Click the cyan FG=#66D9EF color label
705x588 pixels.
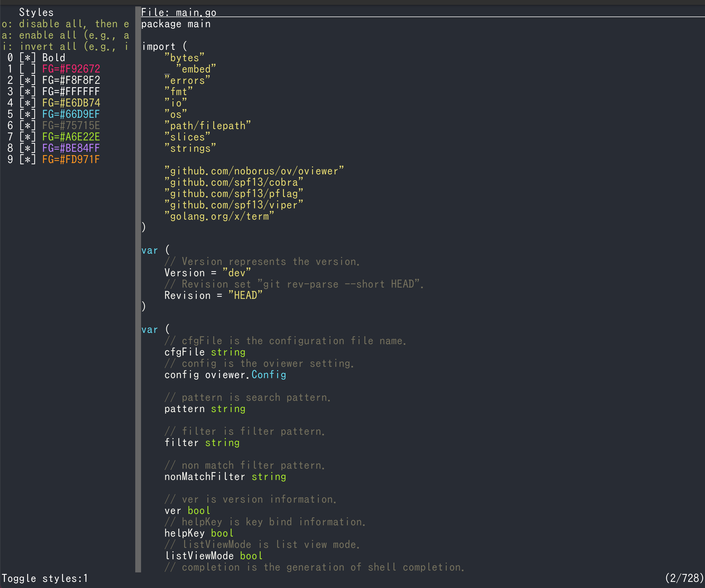coord(71,114)
